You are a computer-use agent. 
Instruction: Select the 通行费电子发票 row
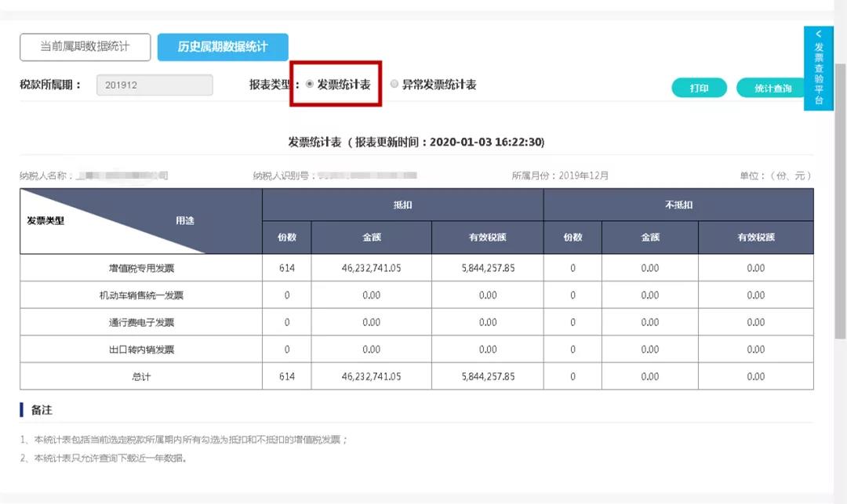[x=141, y=321]
